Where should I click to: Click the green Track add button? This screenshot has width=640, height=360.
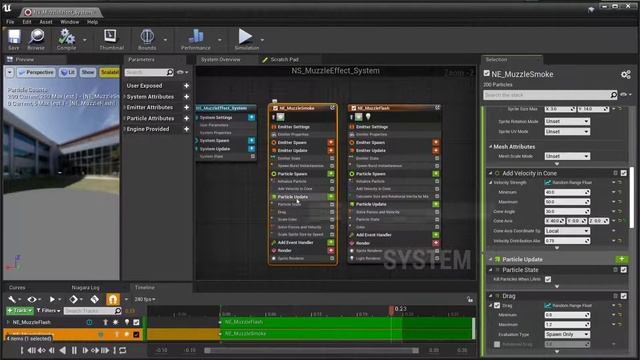coord(20,311)
